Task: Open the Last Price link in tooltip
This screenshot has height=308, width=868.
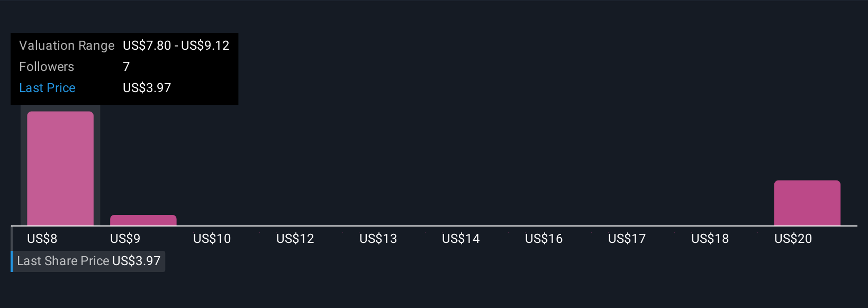Action: (x=47, y=88)
